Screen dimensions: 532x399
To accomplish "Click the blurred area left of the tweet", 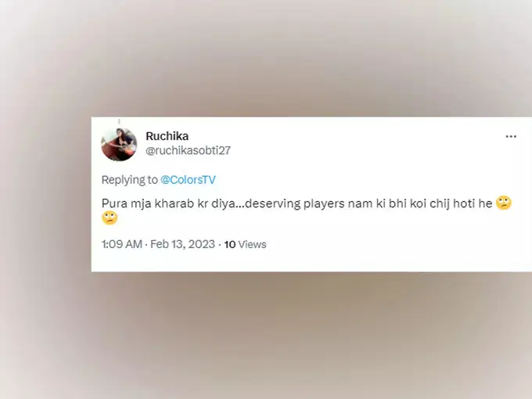I will [45, 194].
